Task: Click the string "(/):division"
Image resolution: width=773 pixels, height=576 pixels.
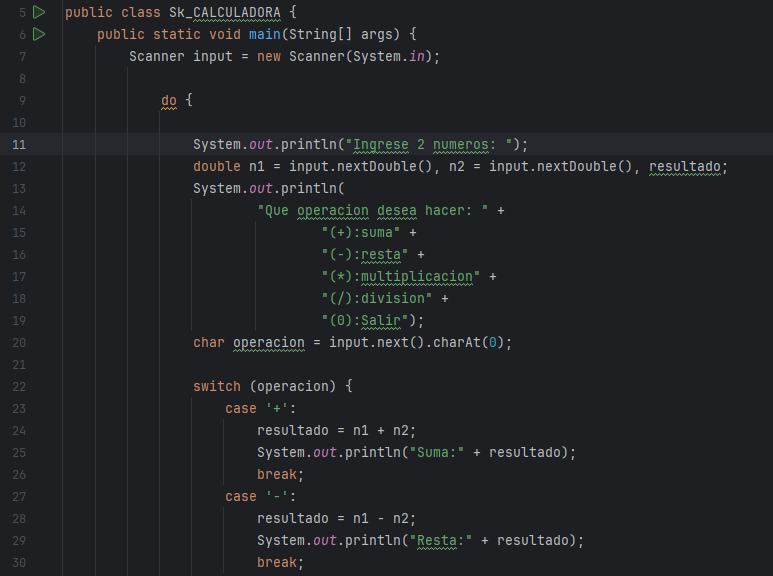Action: [x=377, y=298]
